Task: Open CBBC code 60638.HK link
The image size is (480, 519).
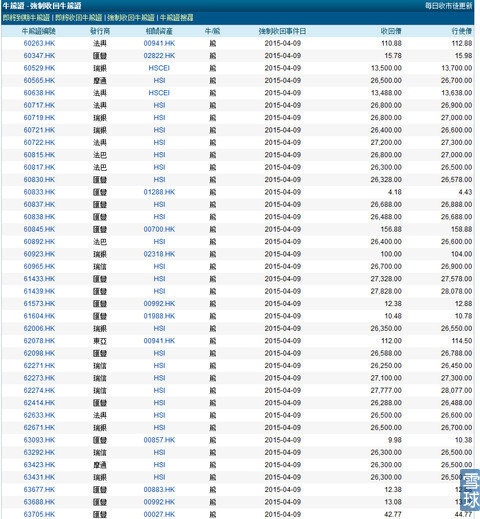Action: pos(39,93)
